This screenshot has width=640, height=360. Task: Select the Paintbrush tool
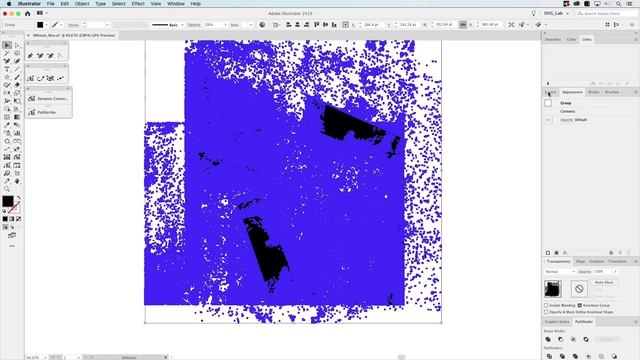pos(17,77)
